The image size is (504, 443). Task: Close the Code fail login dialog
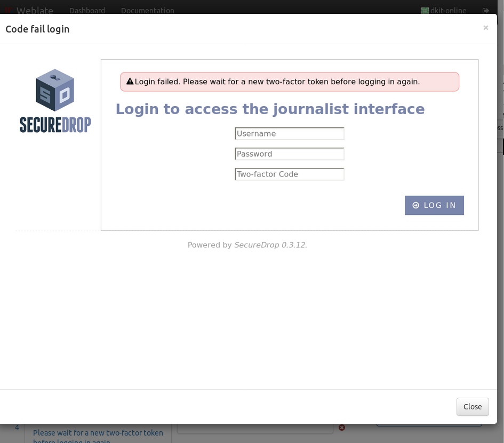pyautogui.click(x=473, y=406)
